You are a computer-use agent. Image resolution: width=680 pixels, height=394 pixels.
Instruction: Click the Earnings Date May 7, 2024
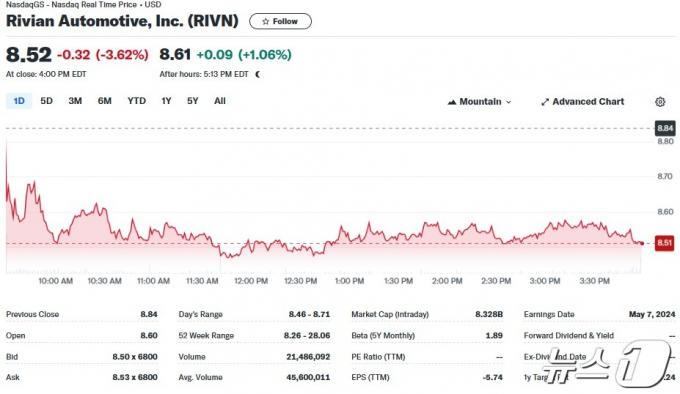652,314
